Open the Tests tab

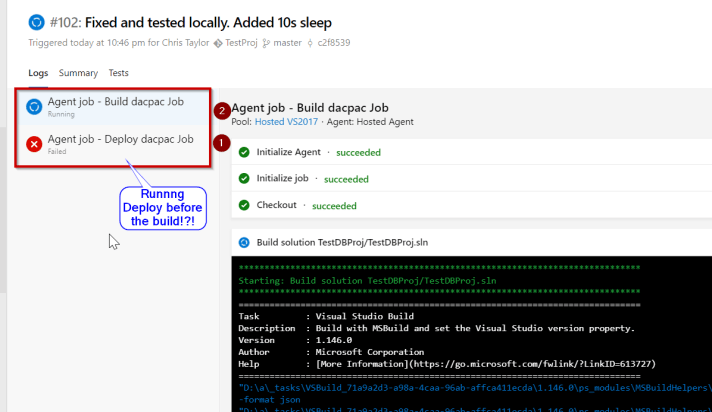pyautogui.click(x=118, y=73)
